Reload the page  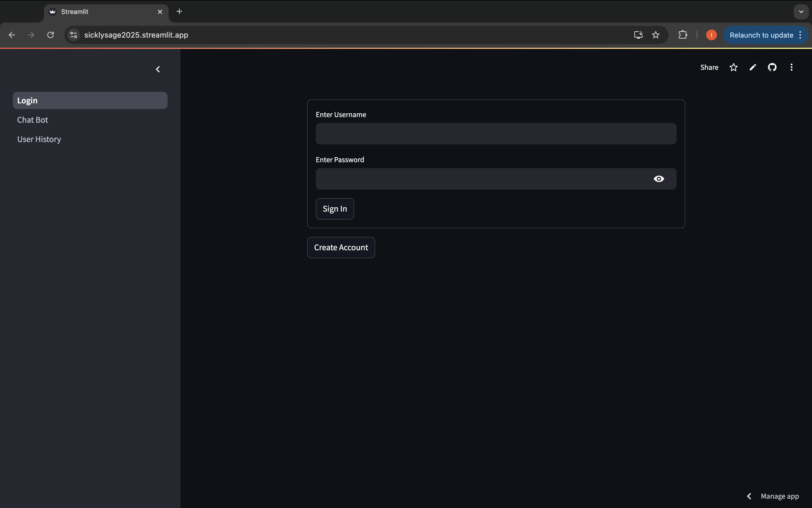[x=50, y=35]
